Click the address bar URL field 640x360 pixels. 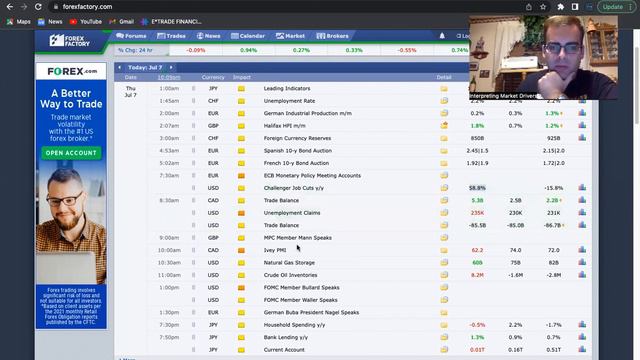tap(286, 7)
